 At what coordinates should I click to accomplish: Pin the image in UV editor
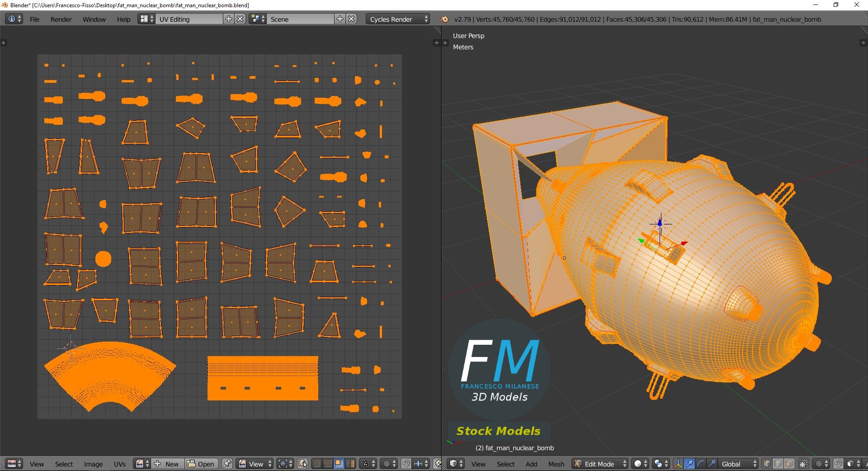(227, 464)
